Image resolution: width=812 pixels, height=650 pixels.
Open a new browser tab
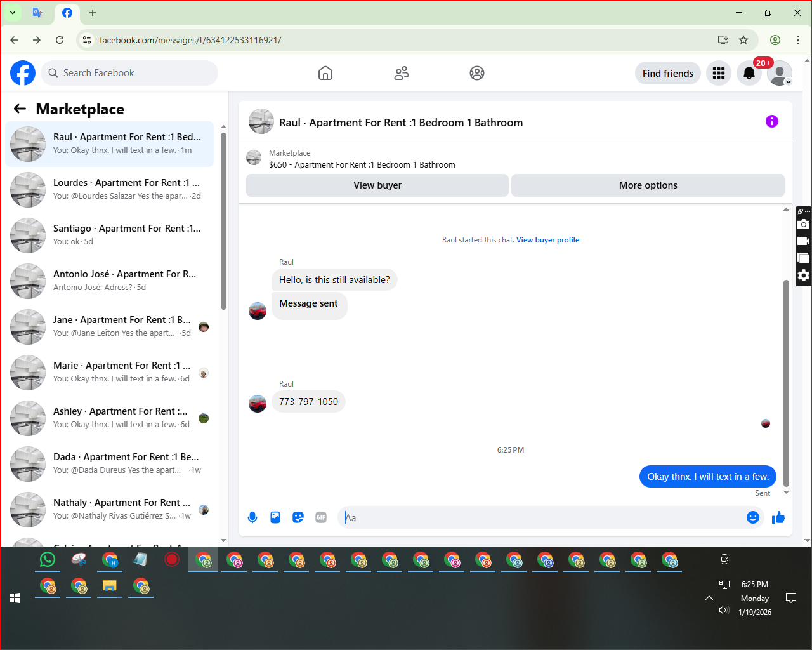pyautogui.click(x=93, y=13)
